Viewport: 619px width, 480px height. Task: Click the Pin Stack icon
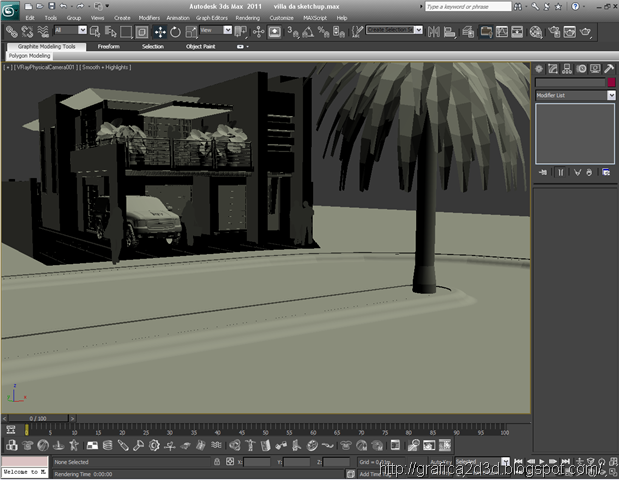[x=543, y=172]
